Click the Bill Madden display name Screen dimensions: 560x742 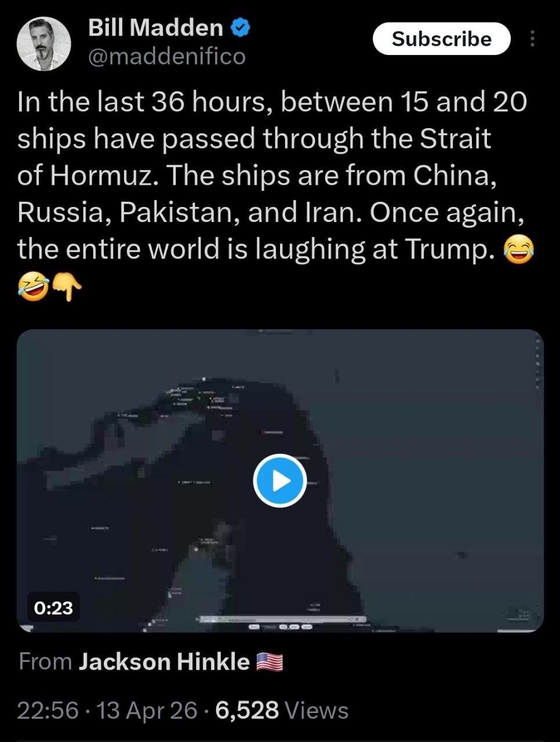tap(155, 27)
